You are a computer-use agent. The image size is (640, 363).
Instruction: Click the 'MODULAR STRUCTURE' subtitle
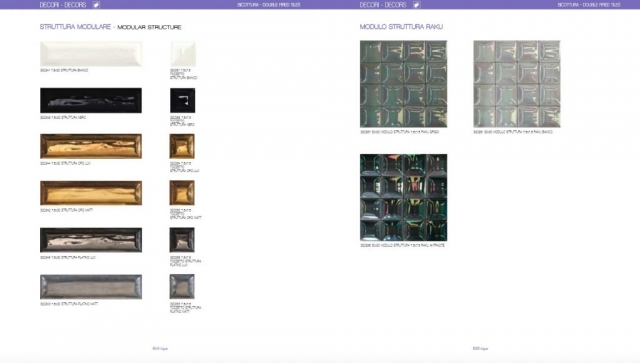(149, 27)
